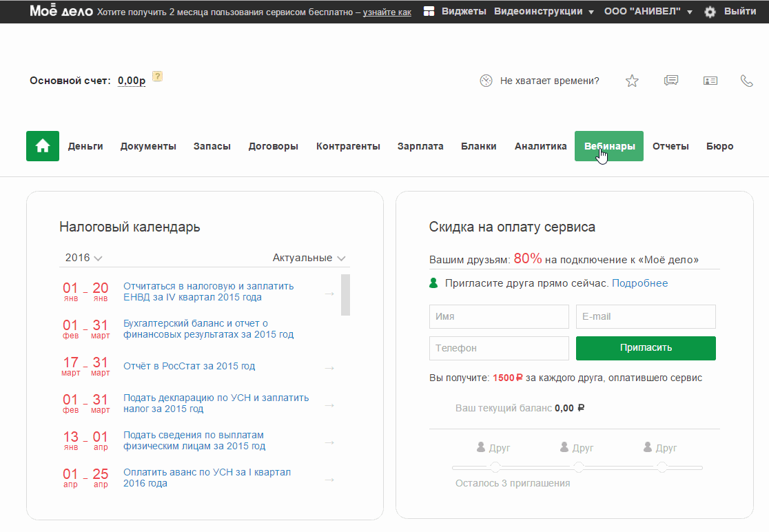Open the contact card icon

(710, 81)
